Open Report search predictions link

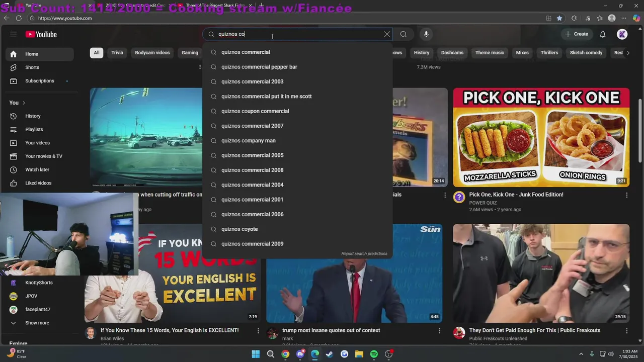coord(364,254)
